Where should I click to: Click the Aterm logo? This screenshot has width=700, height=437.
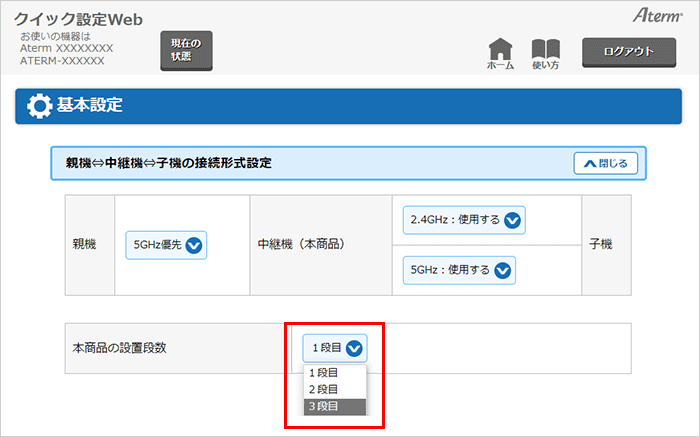tap(656, 16)
